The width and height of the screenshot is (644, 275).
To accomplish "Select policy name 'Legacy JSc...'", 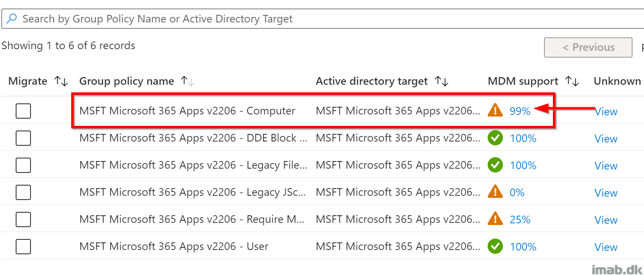I will click(x=193, y=192).
